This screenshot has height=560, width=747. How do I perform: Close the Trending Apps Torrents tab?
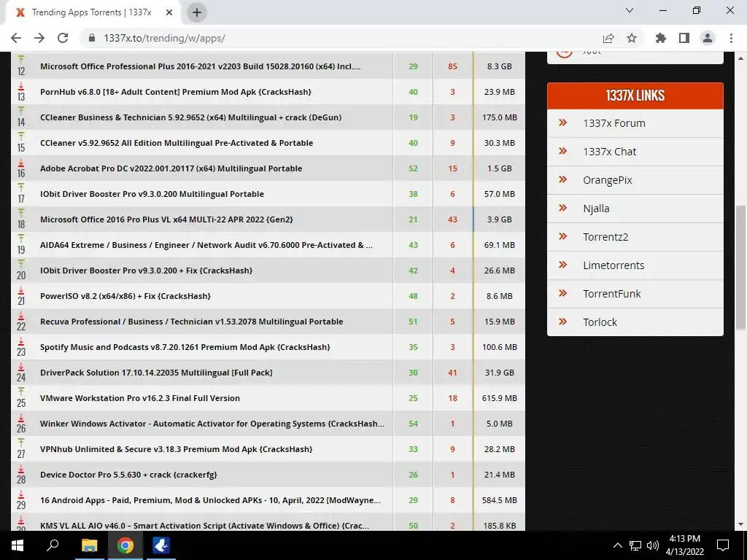tap(169, 13)
